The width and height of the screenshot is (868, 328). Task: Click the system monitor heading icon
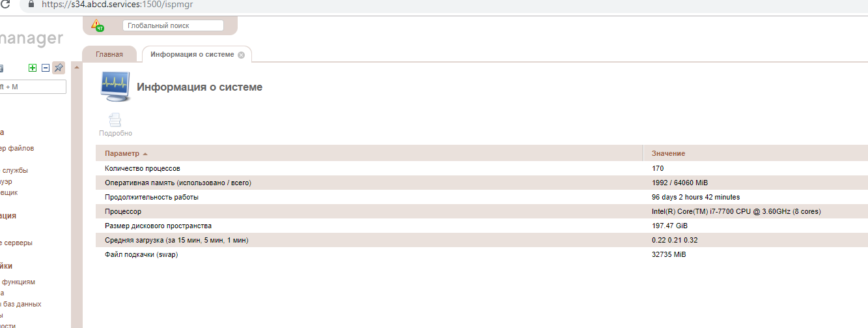[x=115, y=87]
